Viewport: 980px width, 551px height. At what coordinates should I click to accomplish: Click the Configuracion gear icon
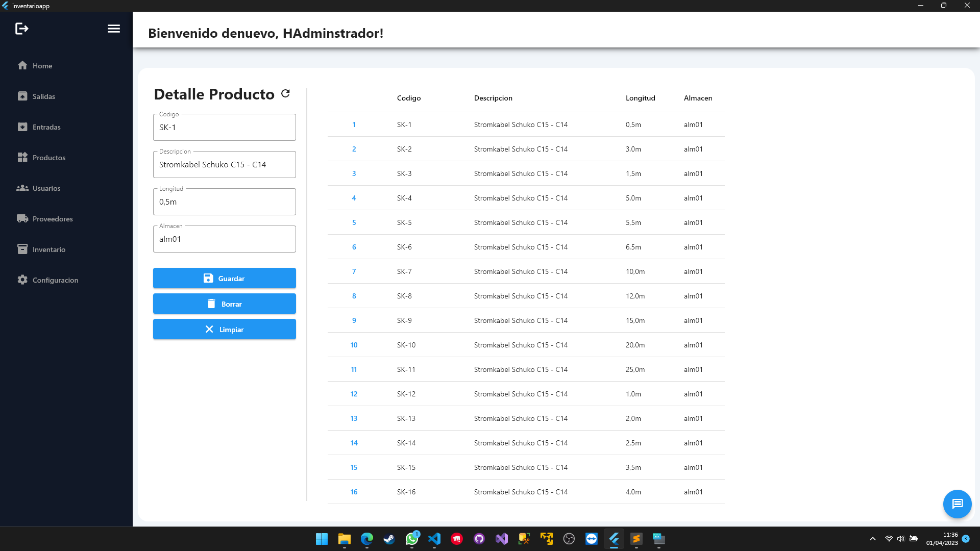[22, 280]
